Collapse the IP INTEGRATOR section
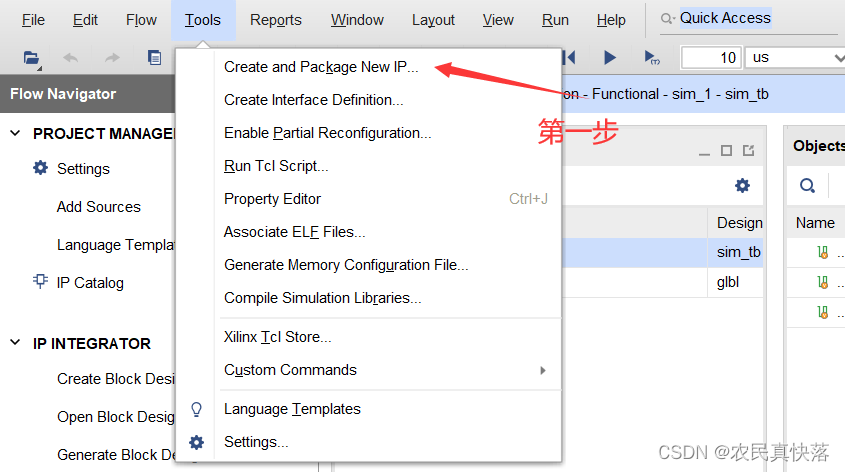 pos(16,344)
